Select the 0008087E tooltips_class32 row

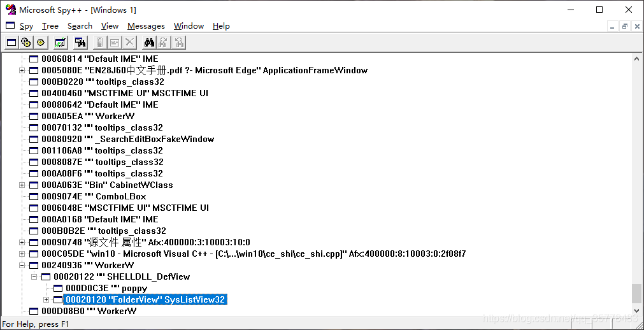coord(103,162)
